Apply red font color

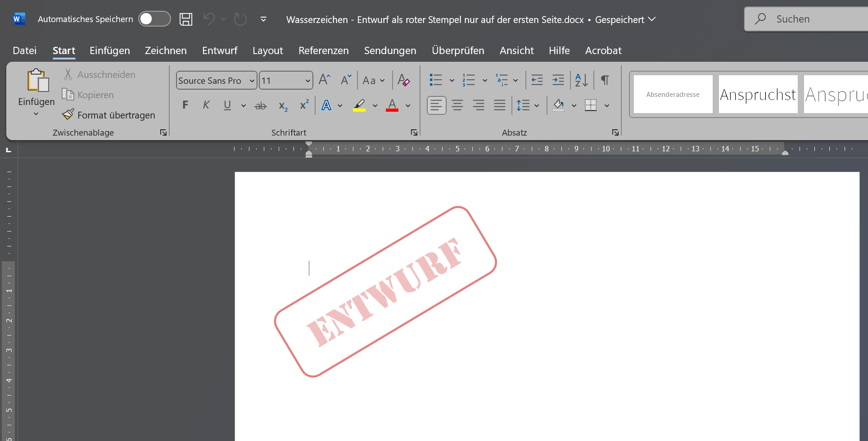pos(392,105)
